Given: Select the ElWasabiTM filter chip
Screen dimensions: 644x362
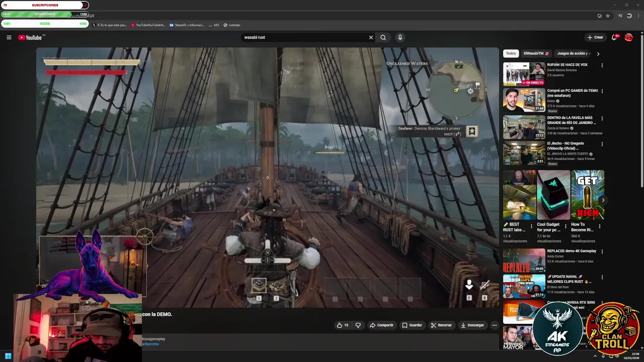Looking at the screenshot, I should [x=536, y=53].
